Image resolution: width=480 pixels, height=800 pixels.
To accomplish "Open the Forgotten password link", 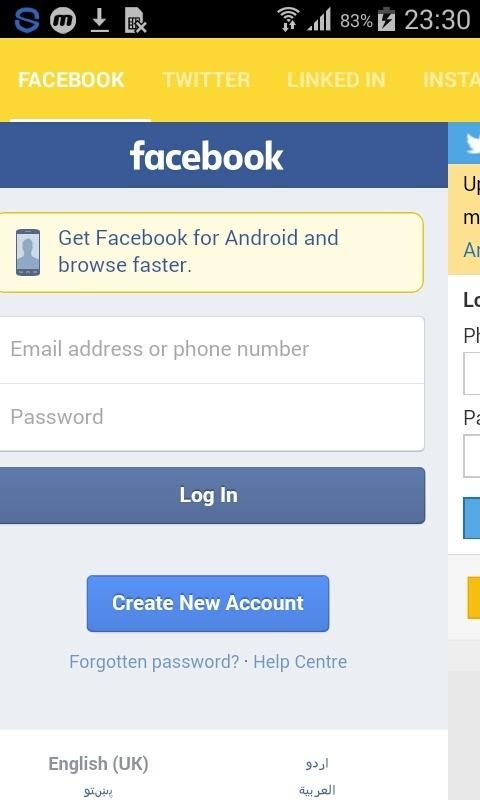I will point(154,662).
